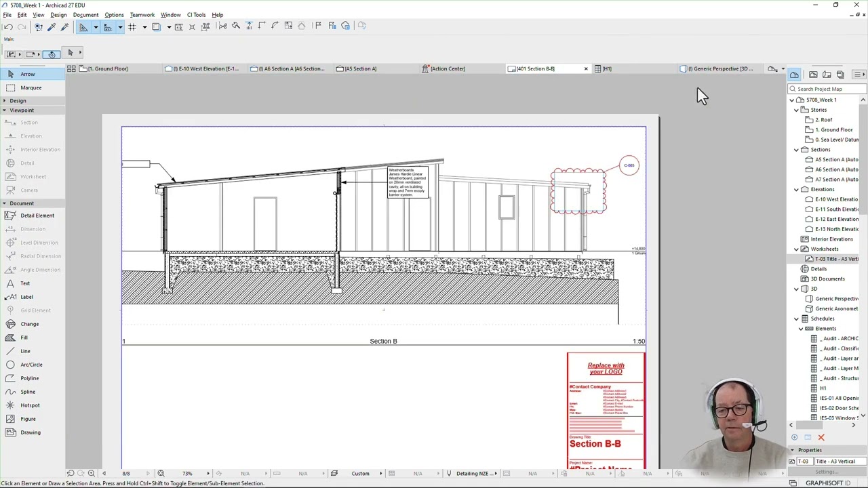Open 2. Roof story in Navigator
This screenshot has height=488, width=868.
823,120
